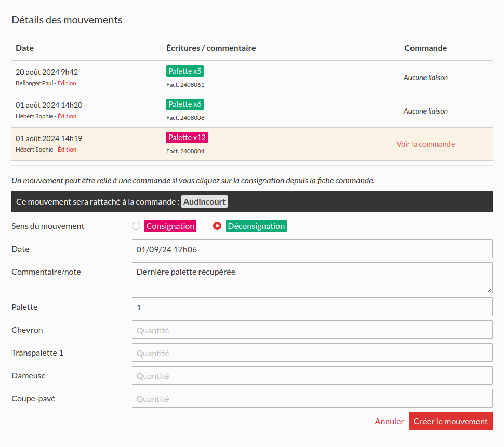Click Édition link for 20 août 2024 entry

tap(67, 83)
